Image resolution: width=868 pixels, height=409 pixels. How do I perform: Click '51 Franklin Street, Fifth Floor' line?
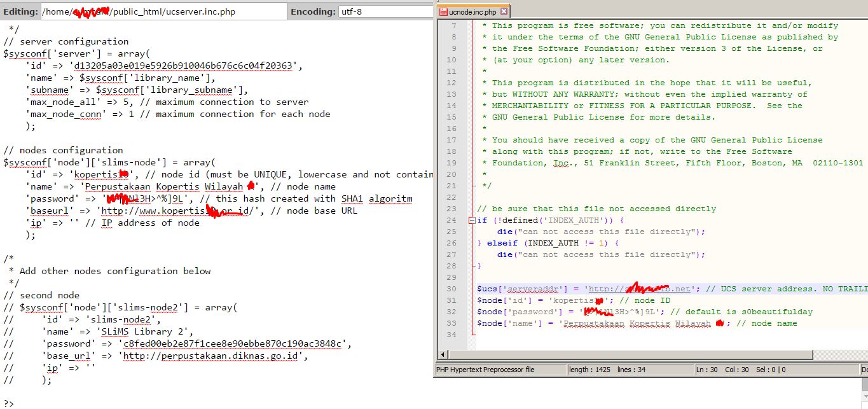673,163
